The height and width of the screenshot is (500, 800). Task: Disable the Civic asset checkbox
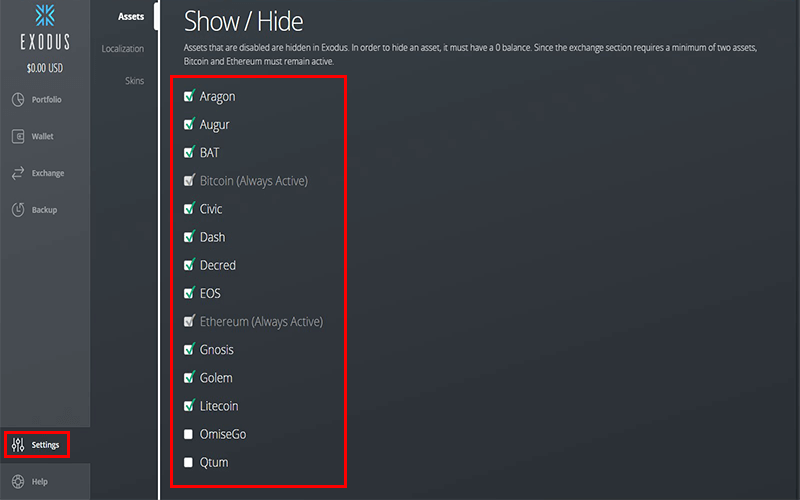click(x=189, y=209)
